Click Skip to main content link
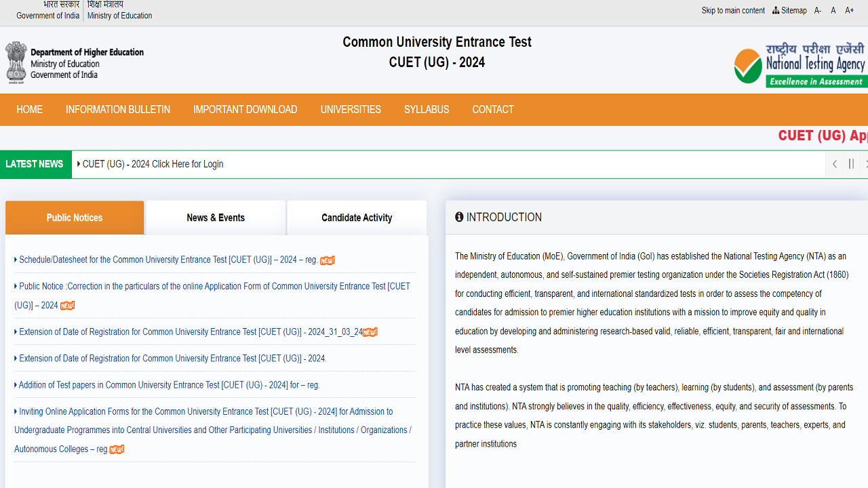The image size is (868, 488). (x=733, y=10)
